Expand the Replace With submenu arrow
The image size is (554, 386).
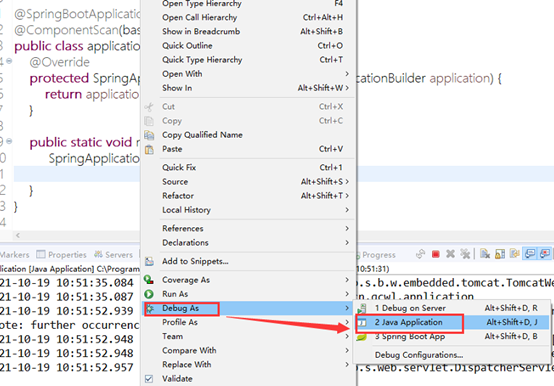click(347, 364)
